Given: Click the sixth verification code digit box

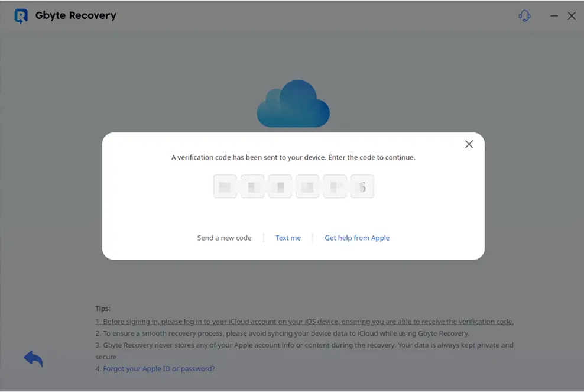Looking at the screenshot, I should pos(362,186).
